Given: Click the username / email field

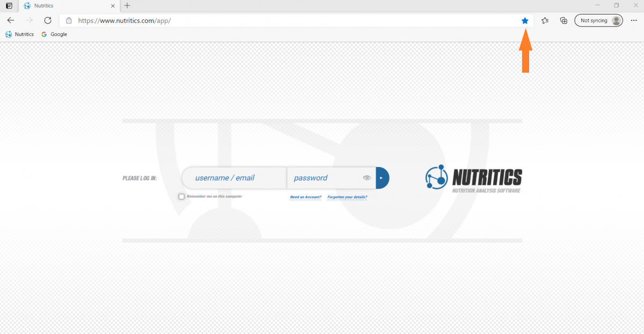Looking at the screenshot, I should (233, 178).
